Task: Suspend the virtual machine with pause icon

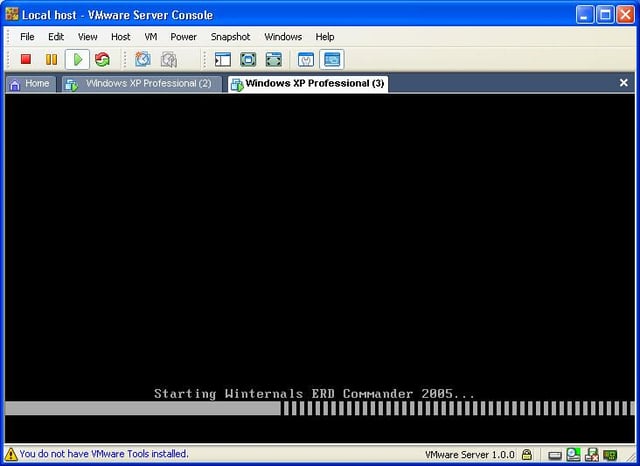Action: click(51, 60)
